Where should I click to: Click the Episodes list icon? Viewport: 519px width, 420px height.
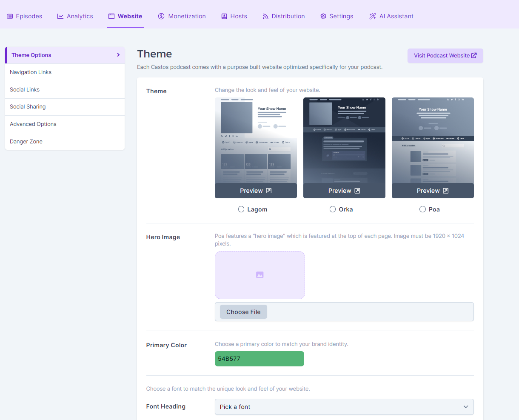10,16
